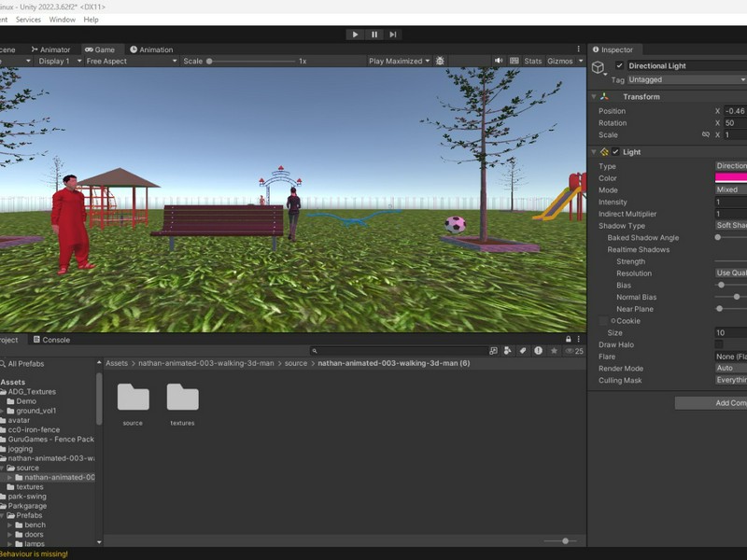This screenshot has height=560, width=747.
Task: Open the Window menu
Action: [x=63, y=19]
